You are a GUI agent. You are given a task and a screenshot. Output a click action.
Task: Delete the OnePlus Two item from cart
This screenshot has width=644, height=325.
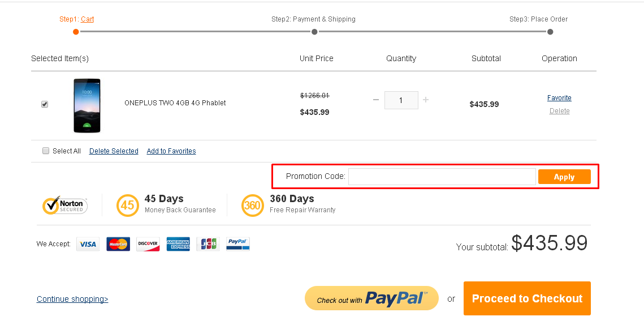pos(559,111)
